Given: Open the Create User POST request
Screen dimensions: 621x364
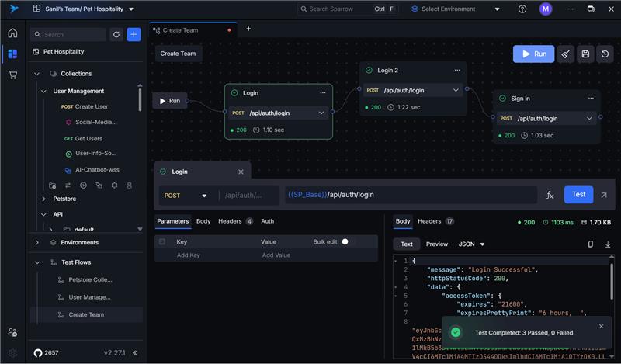Looking at the screenshot, I should click(85, 106).
